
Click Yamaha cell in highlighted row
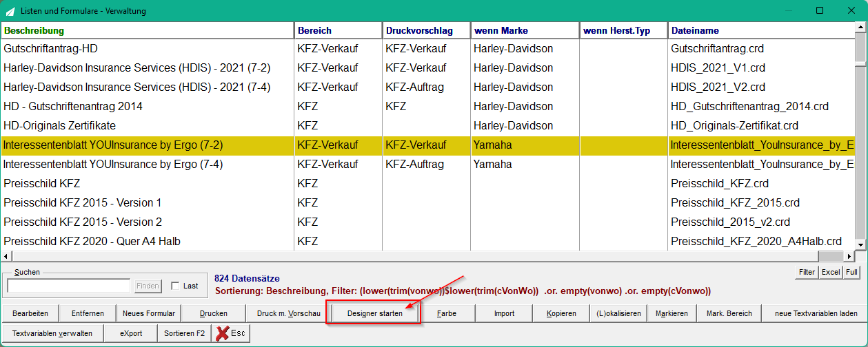(525, 145)
